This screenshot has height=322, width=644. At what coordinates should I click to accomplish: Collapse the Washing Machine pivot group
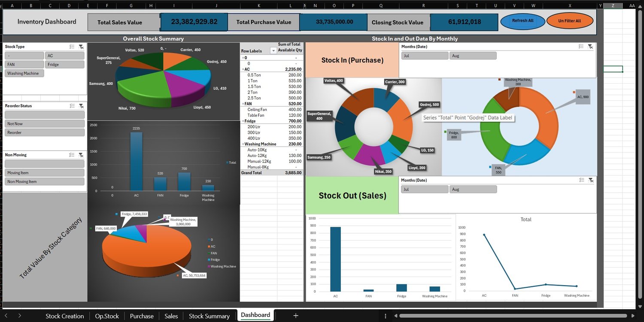pyautogui.click(x=243, y=144)
